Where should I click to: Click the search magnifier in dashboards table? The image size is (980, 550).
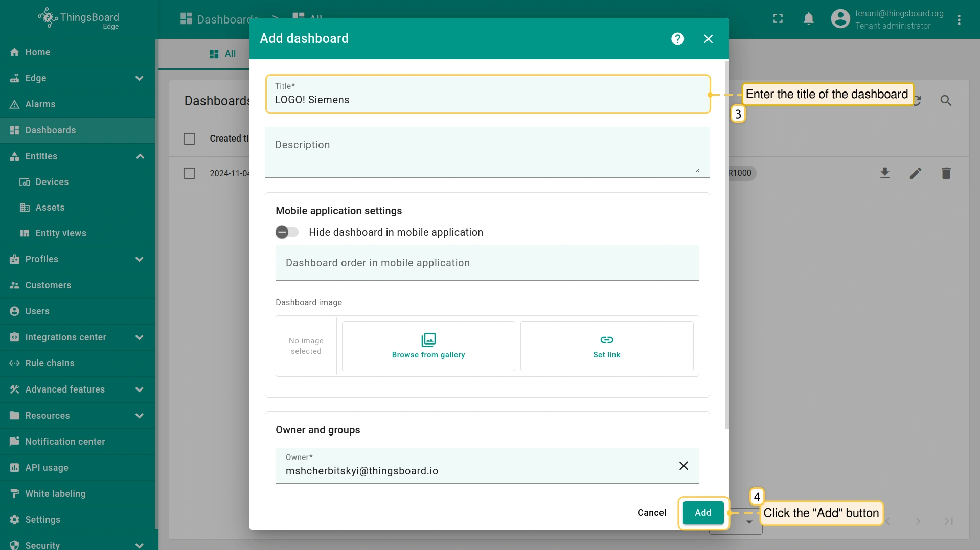(x=946, y=101)
